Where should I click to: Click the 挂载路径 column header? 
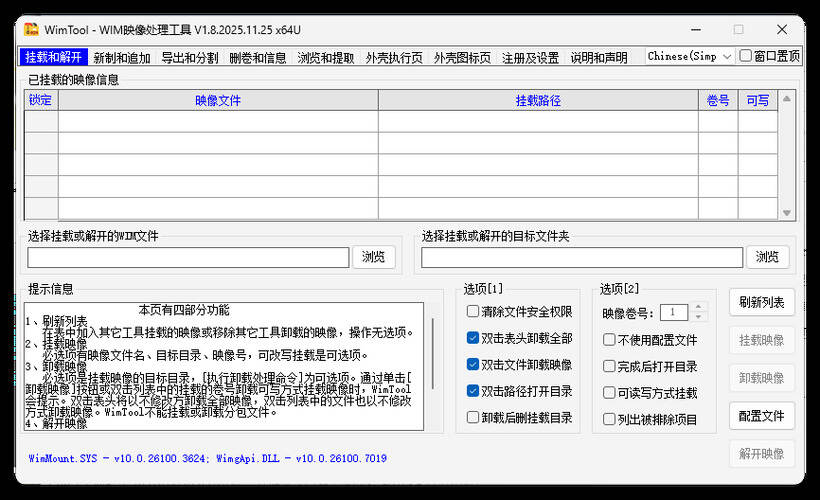[538, 100]
